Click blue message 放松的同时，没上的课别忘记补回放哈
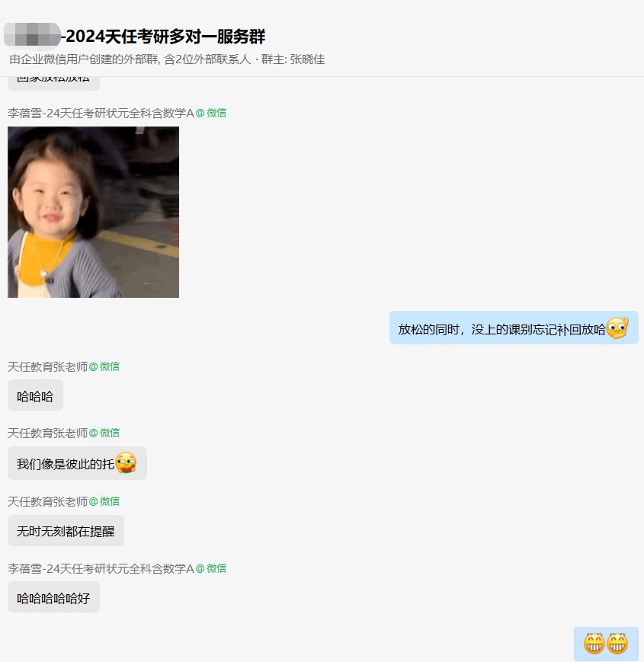This screenshot has height=662, width=644. click(514, 328)
